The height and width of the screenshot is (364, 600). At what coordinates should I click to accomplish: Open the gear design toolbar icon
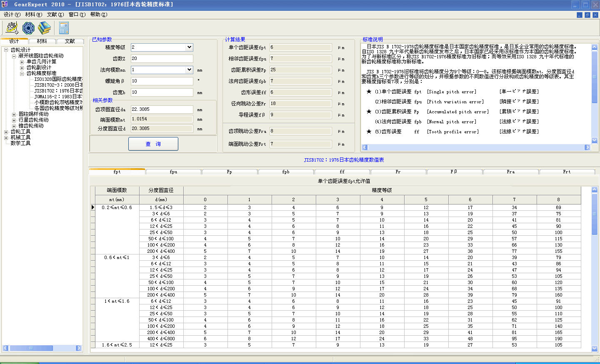(12, 28)
